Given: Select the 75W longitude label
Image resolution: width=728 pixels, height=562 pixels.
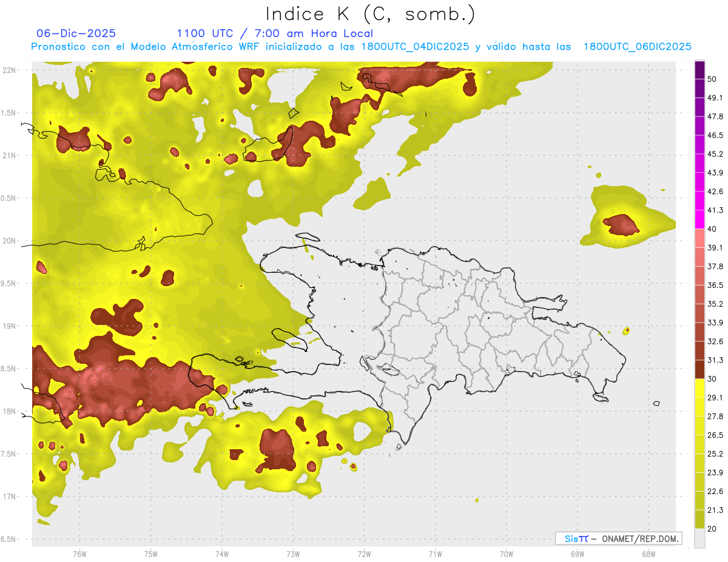Looking at the screenshot, I should (x=150, y=554).
